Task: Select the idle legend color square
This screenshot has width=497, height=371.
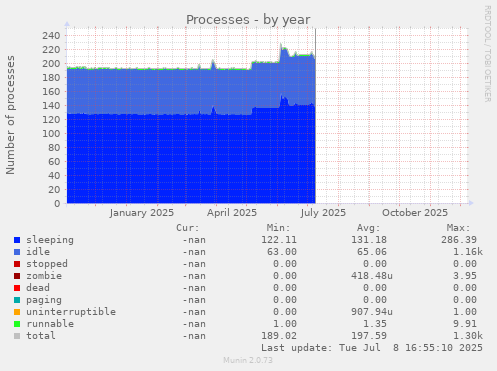Action: (17, 252)
